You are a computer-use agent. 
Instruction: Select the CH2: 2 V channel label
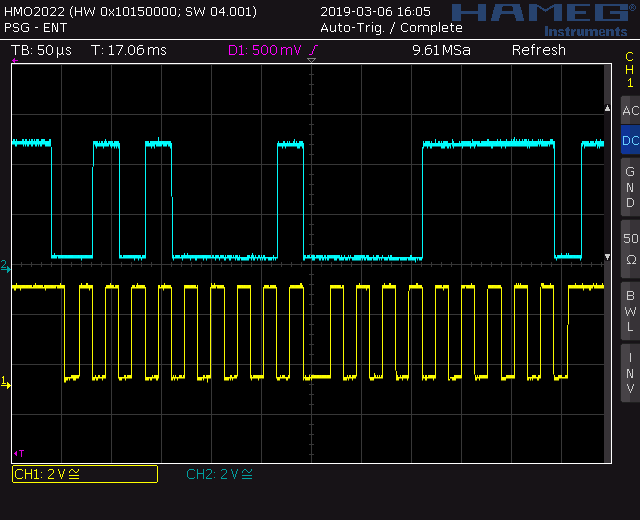pyautogui.click(x=219, y=474)
